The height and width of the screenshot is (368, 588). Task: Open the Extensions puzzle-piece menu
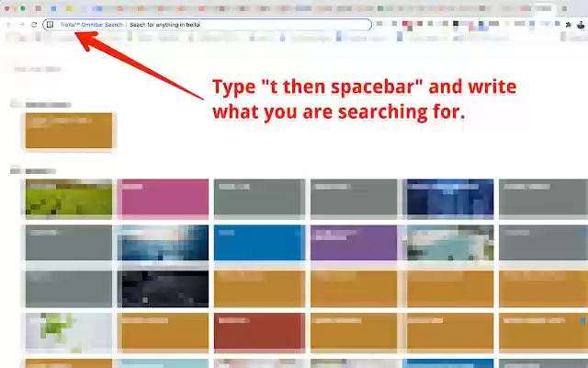(x=568, y=25)
